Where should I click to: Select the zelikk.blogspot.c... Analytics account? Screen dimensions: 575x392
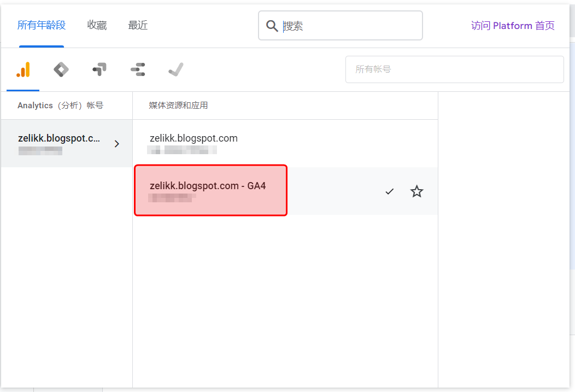point(59,143)
